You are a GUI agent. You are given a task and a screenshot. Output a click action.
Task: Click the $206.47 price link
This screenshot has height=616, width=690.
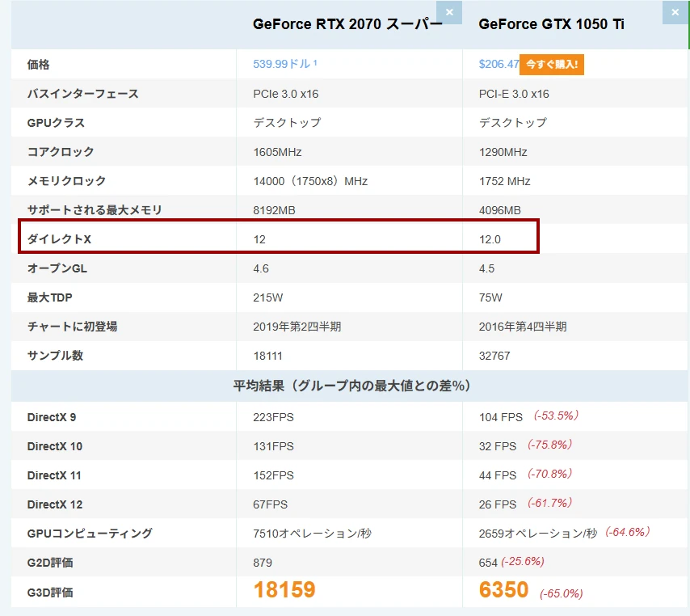(498, 65)
